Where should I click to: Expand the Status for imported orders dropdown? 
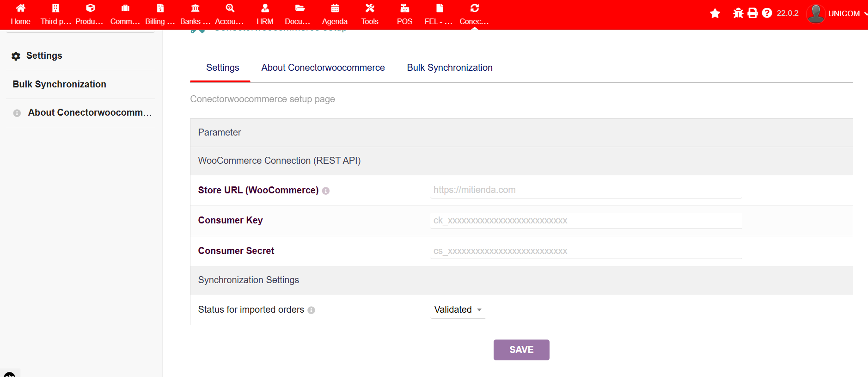point(458,310)
